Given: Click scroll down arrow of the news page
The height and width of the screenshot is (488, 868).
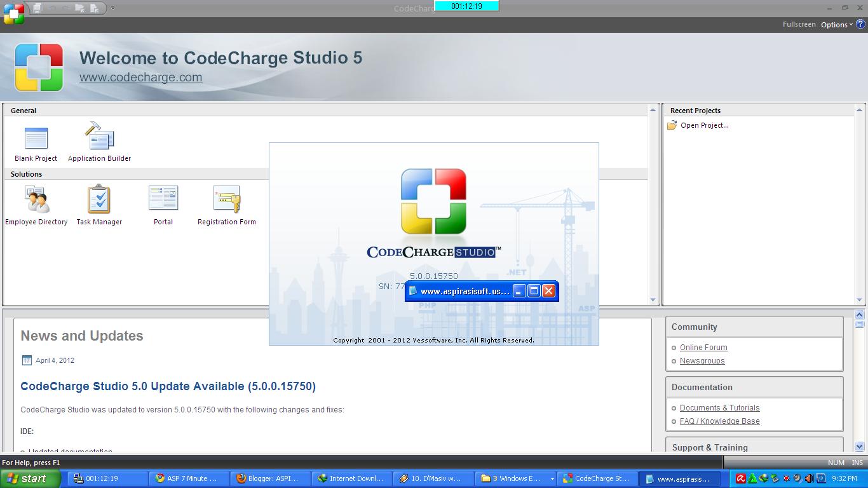Looking at the screenshot, I should [x=860, y=447].
